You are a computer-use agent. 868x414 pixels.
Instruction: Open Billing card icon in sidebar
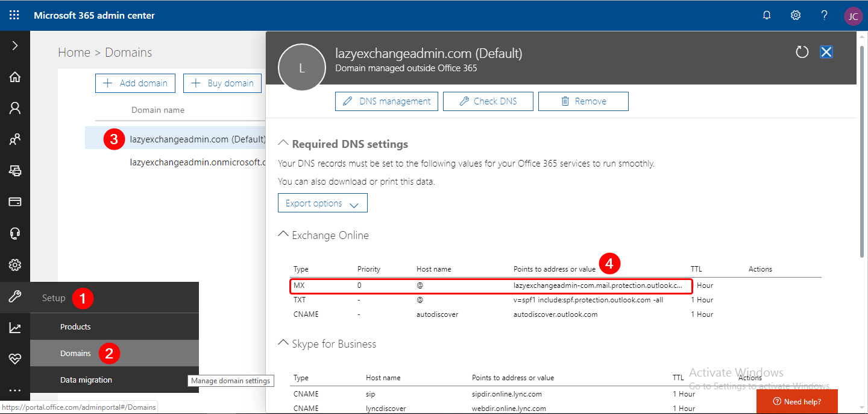(15, 202)
